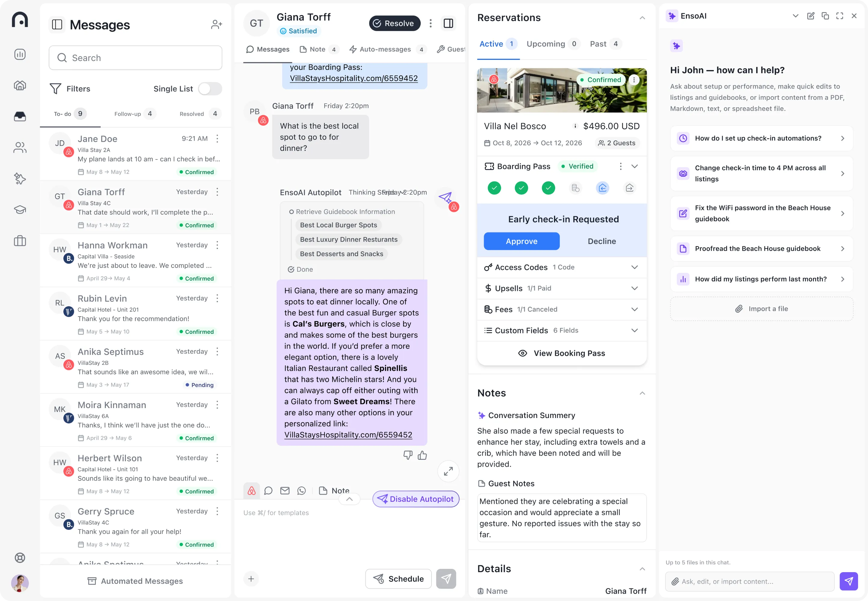Collapse the Notes section
Screen dimensions: 868x601
click(x=642, y=393)
